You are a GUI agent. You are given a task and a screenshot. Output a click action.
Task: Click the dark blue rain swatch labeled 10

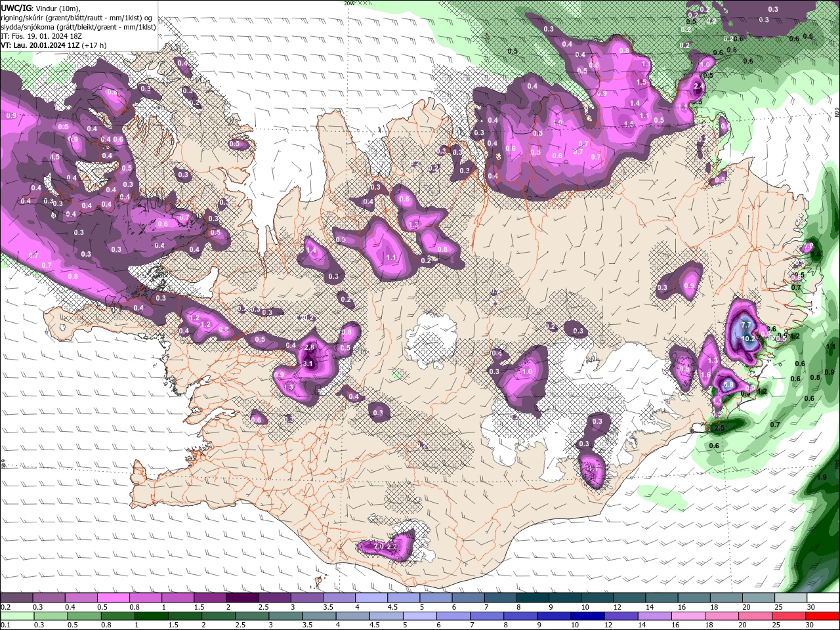tap(587, 616)
